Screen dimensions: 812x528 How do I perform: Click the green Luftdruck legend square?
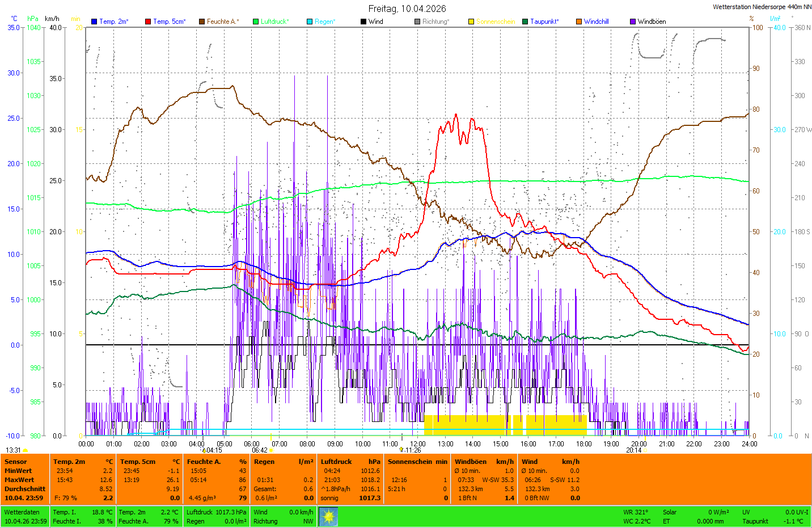256,22
